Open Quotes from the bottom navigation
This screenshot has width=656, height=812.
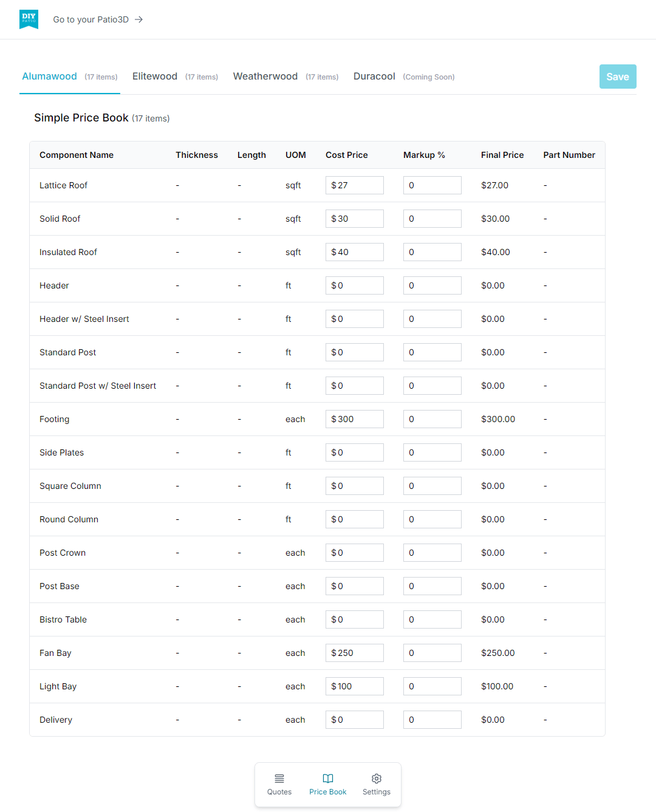279,784
